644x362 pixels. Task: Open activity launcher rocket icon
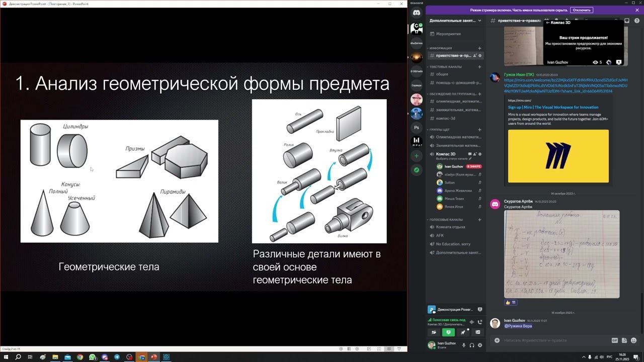coord(463,332)
